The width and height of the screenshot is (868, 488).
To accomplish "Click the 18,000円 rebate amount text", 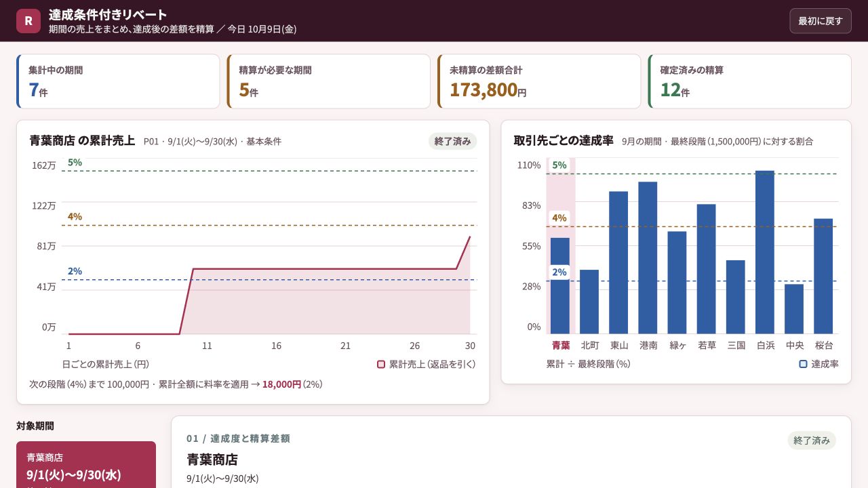I will (x=281, y=384).
